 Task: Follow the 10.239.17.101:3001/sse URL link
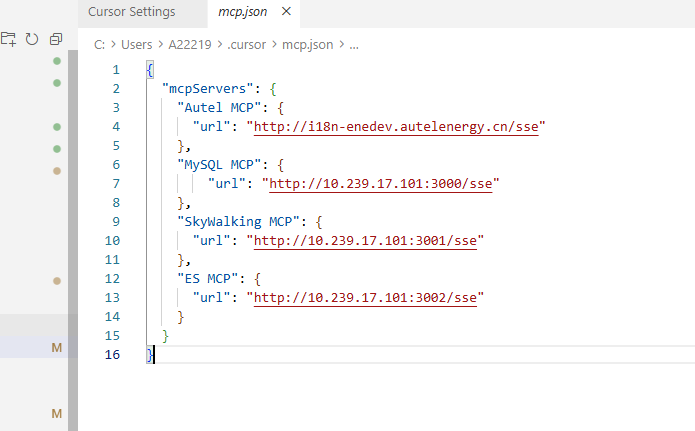365,241
